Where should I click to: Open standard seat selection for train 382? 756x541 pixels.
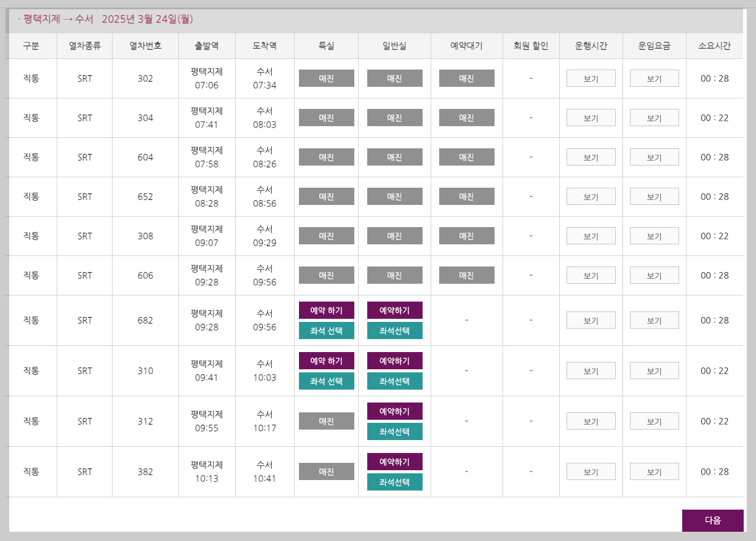click(394, 482)
